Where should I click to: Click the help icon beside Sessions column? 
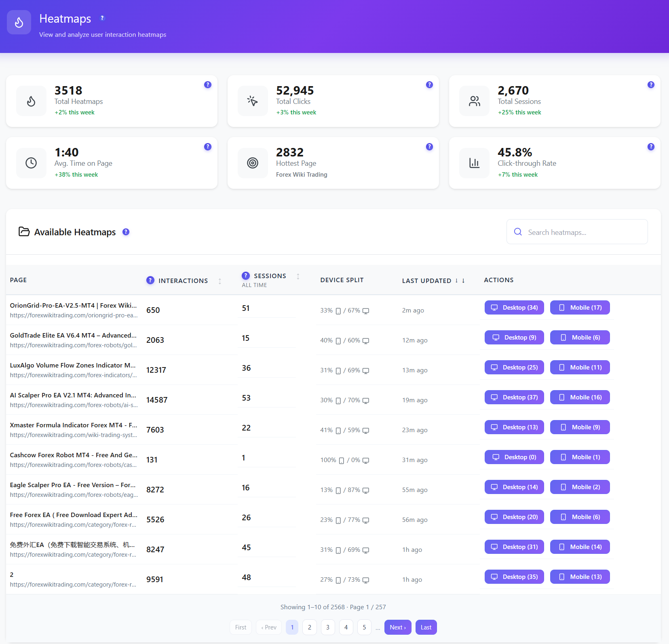click(x=245, y=275)
